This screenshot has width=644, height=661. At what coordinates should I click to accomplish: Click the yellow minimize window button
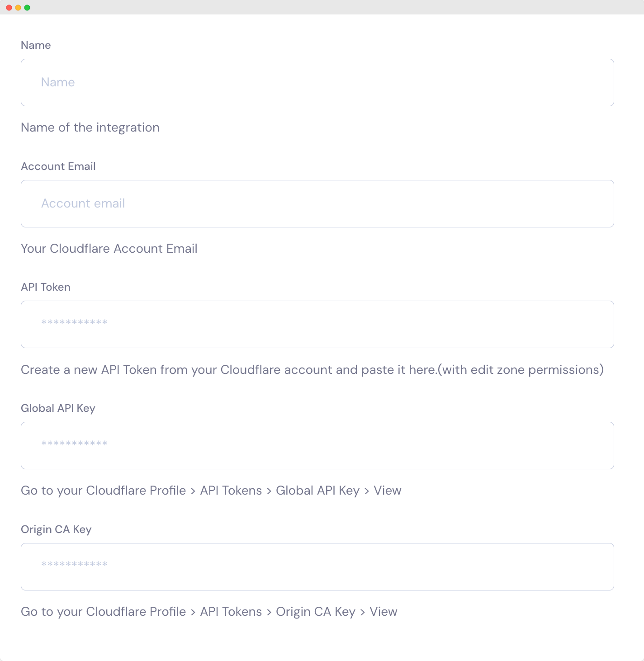coord(18,7)
